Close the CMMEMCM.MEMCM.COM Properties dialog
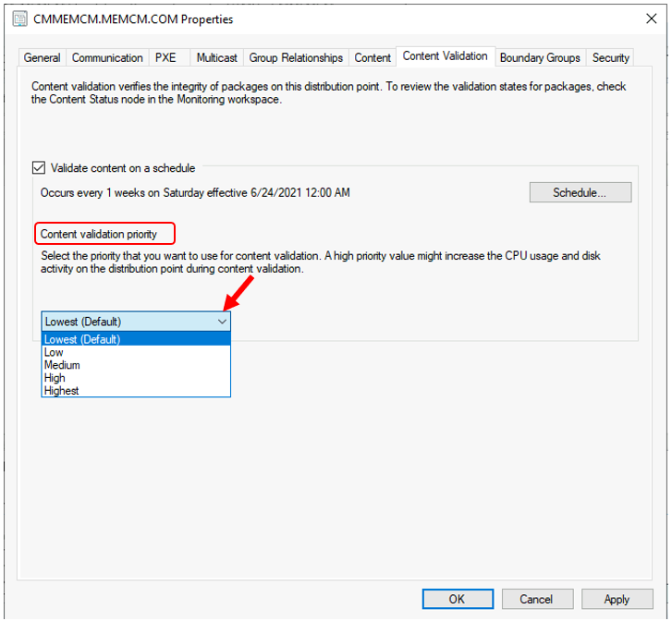672x621 pixels. point(651,18)
